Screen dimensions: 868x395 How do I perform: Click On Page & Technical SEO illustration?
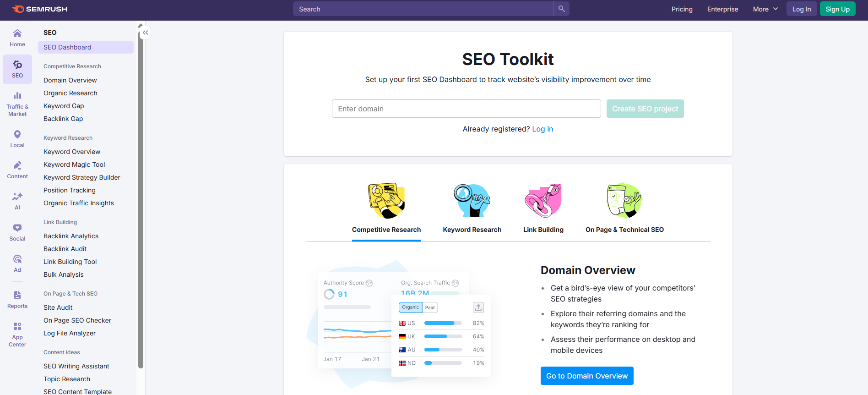coord(624,201)
